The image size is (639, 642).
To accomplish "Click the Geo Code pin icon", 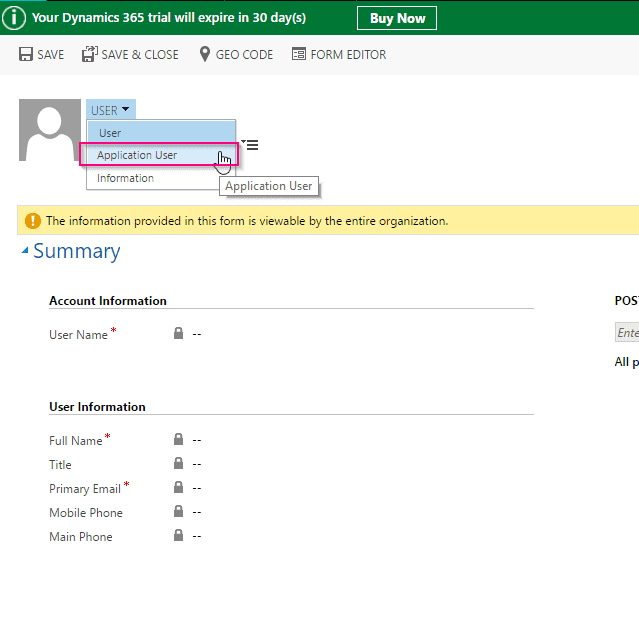I will [x=205, y=54].
